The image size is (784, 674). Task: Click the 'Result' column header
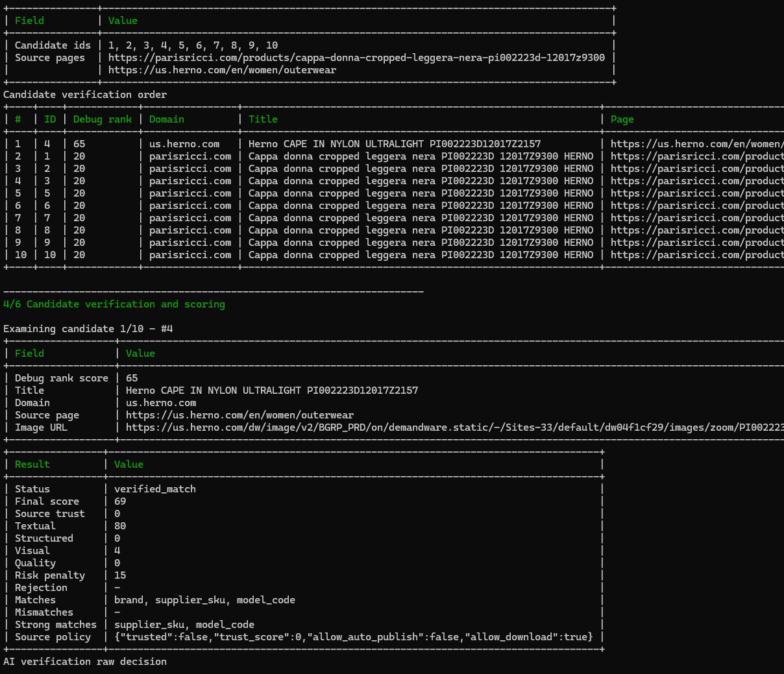(x=32, y=464)
